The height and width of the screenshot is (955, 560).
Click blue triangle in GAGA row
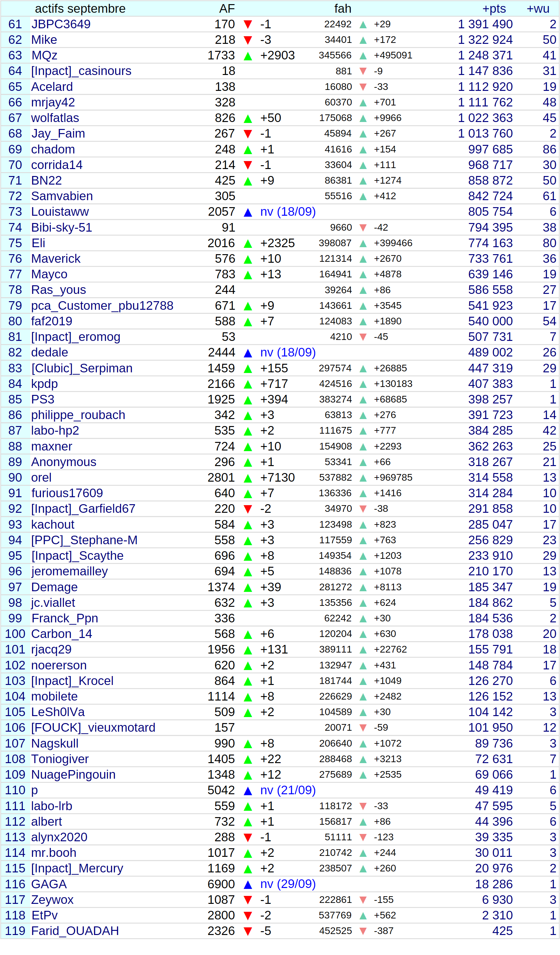(248, 884)
